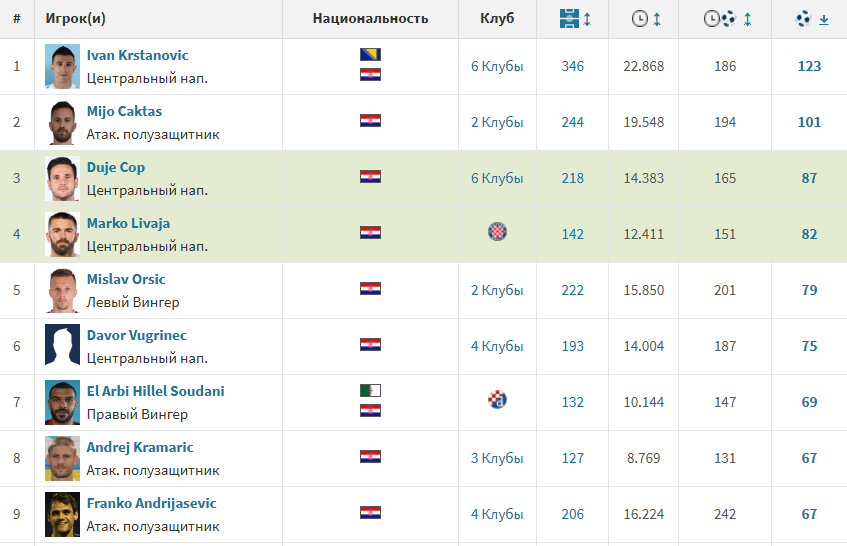Click Mijo Caktas's Croatian flag icon
The height and width of the screenshot is (546, 847).
370,121
